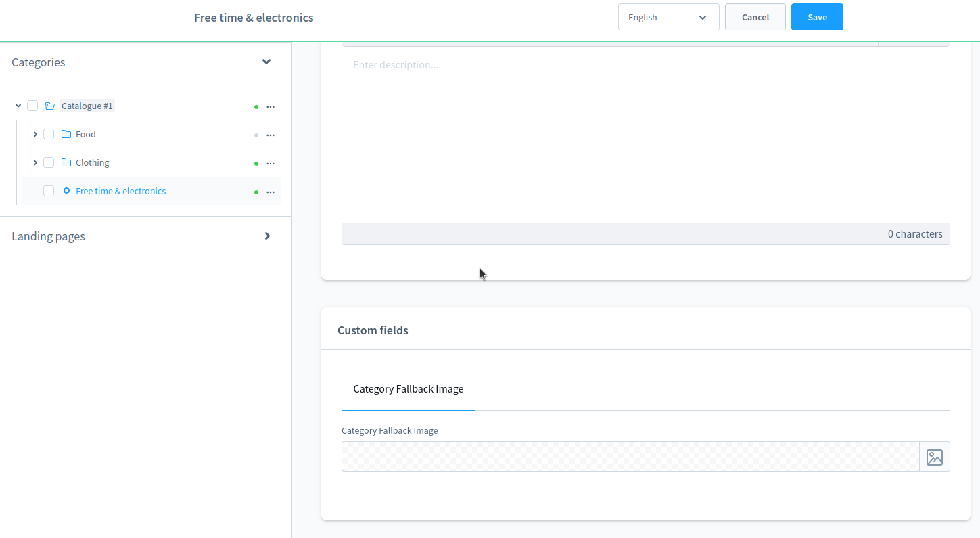The image size is (980, 538).
Task: Click the 0 characters counter
Action: tap(915, 233)
